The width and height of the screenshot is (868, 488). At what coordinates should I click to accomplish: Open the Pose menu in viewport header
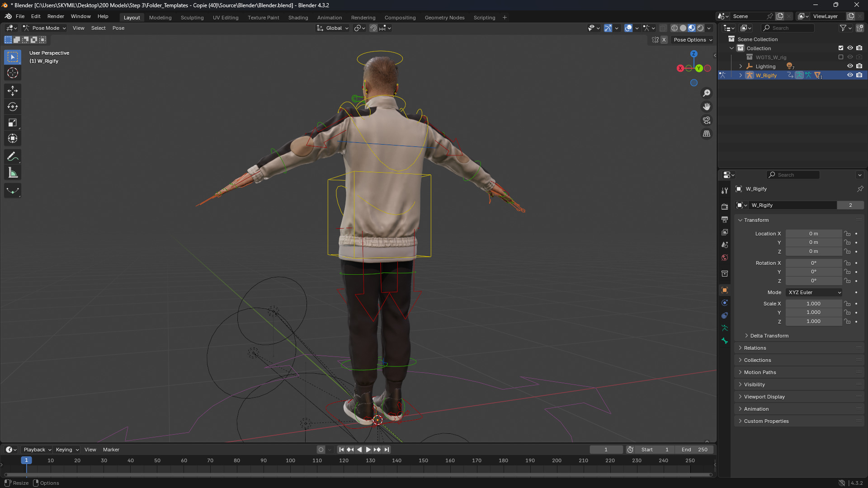click(x=118, y=28)
